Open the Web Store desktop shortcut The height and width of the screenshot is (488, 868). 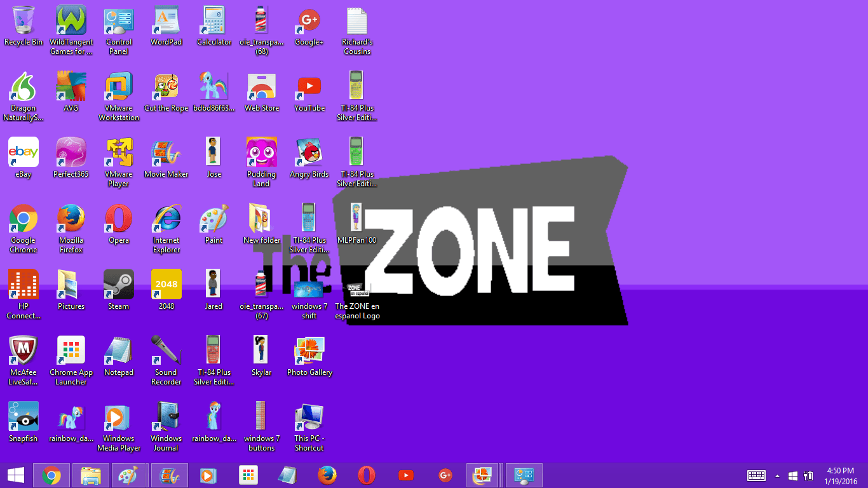pyautogui.click(x=262, y=93)
